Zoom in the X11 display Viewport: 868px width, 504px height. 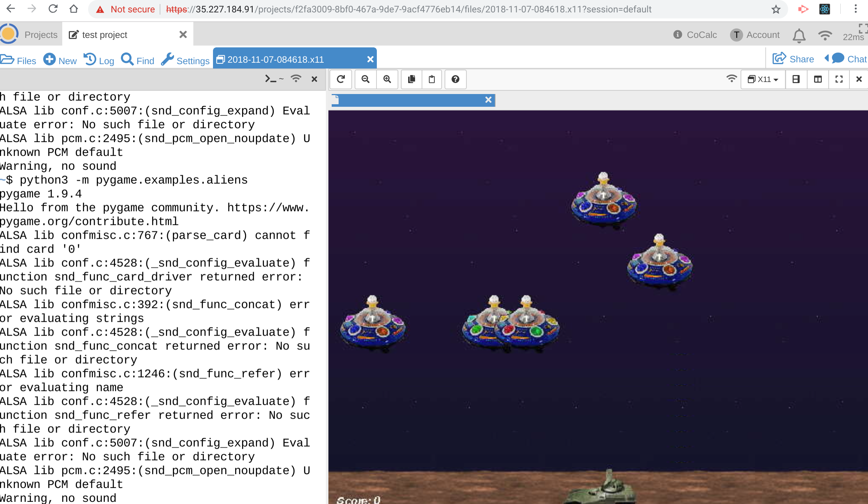coord(387,79)
